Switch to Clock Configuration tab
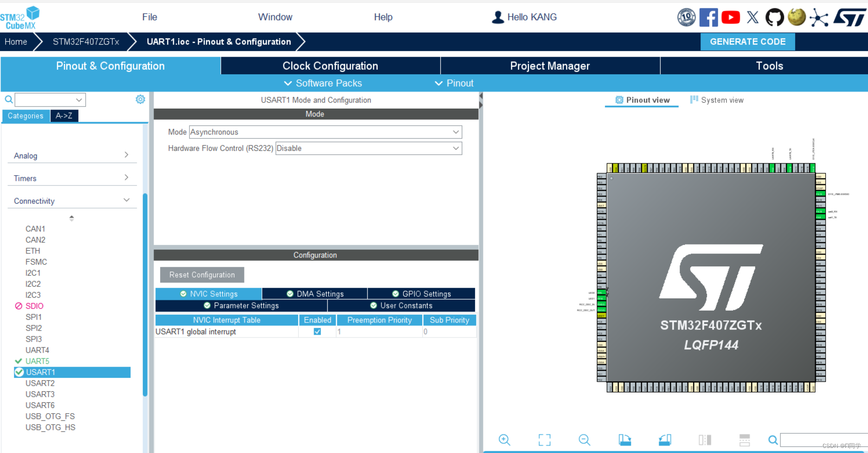 click(330, 66)
